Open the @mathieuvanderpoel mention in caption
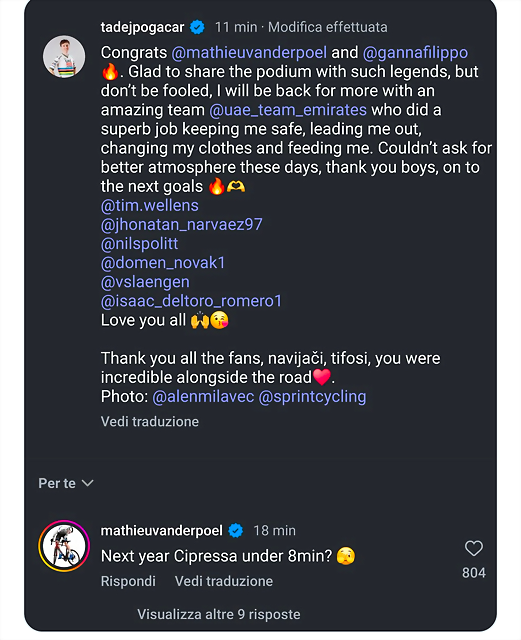 pyautogui.click(x=249, y=53)
